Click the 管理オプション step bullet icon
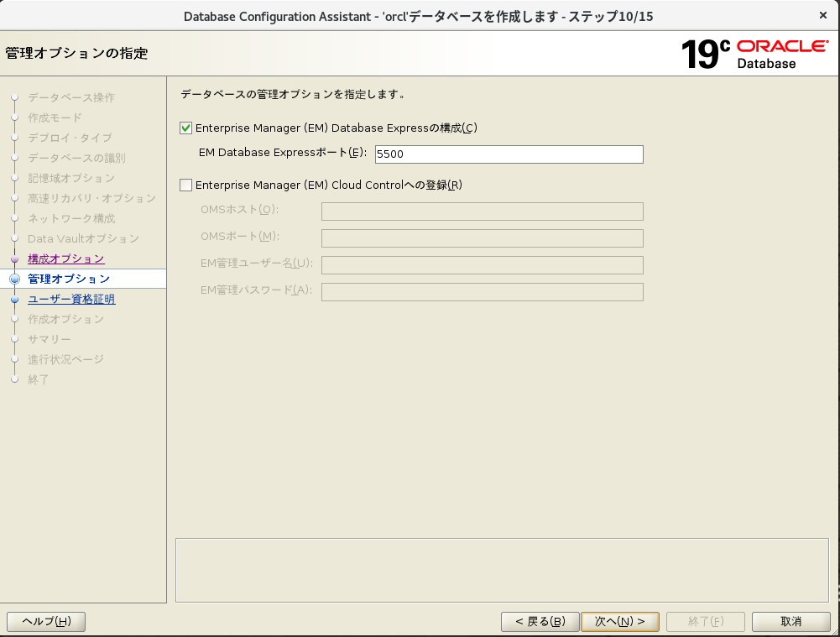The width and height of the screenshot is (840, 637). tap(14, 279)
